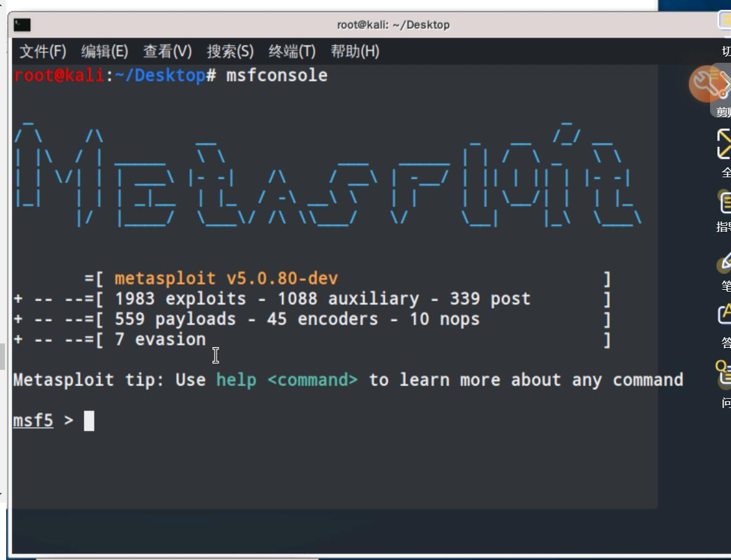Click the terminal icon in the title bar
Viewport: 731px width, 560px height.
[22, 25]
